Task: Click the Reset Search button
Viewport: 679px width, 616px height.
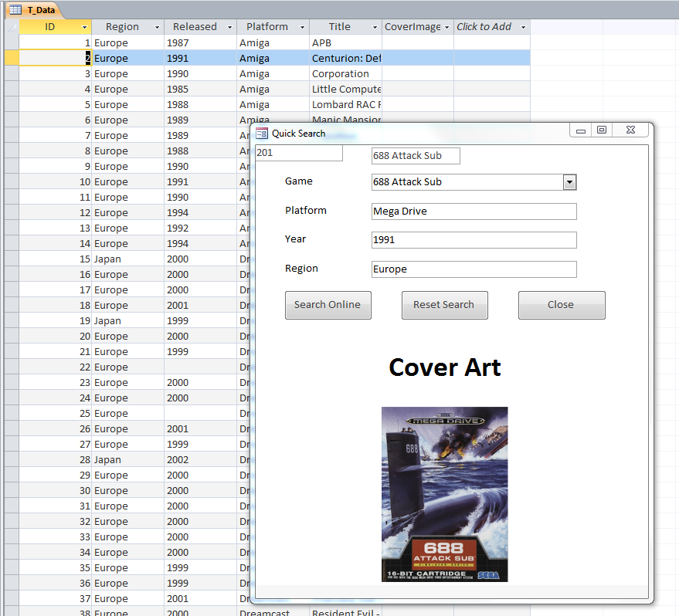Action: tap(444, 305)
